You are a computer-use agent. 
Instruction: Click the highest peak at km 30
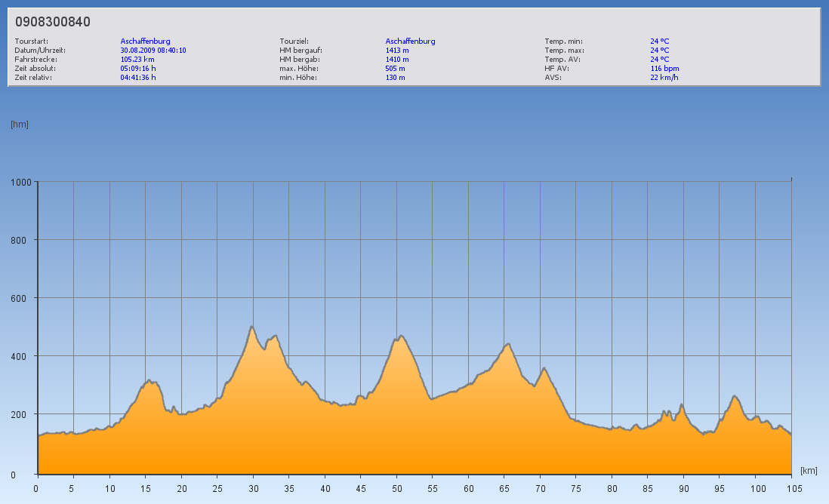click(251, 327)
